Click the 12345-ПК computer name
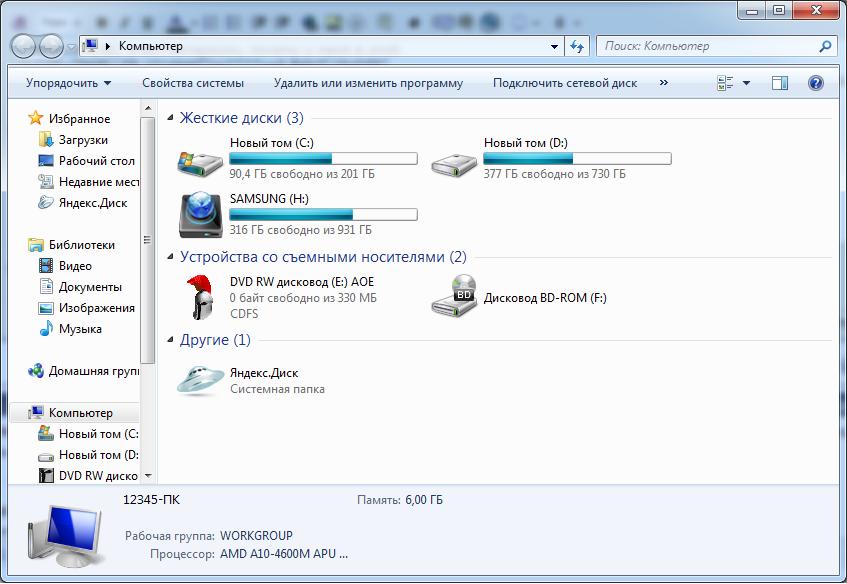This screenshot has height=584, width=847. [x=151, y=500]
